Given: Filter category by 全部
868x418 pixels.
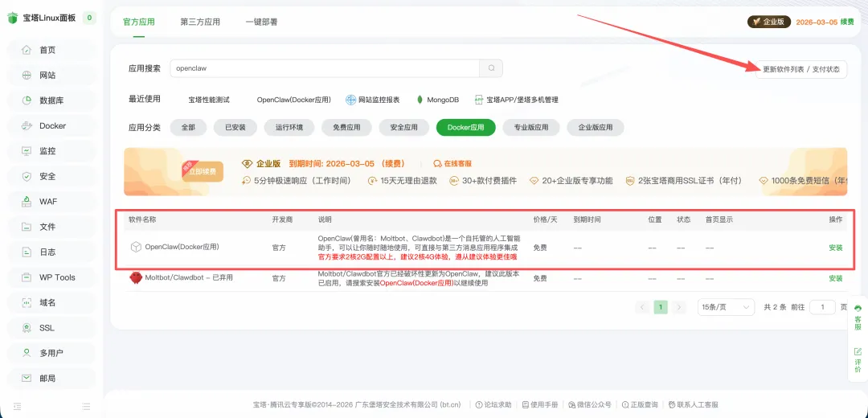Looking at the screenshot, I should 188,127.
